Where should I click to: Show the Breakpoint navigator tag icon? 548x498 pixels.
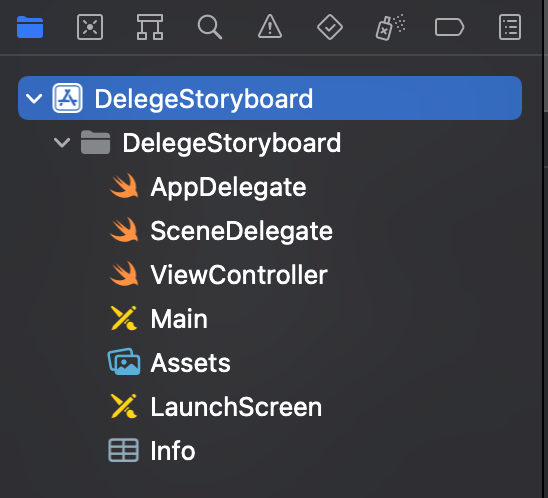[x=449, y=27]
